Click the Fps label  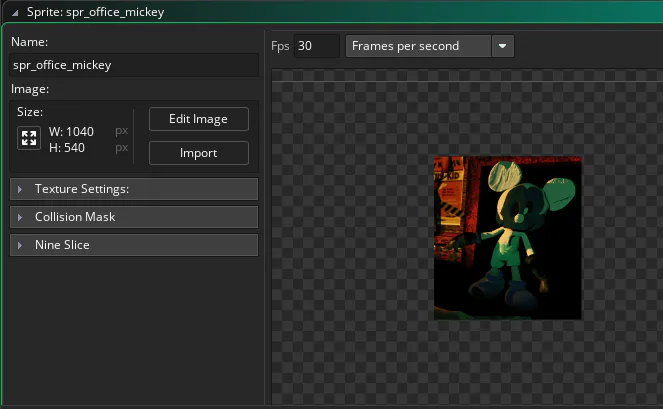point(280,46)
